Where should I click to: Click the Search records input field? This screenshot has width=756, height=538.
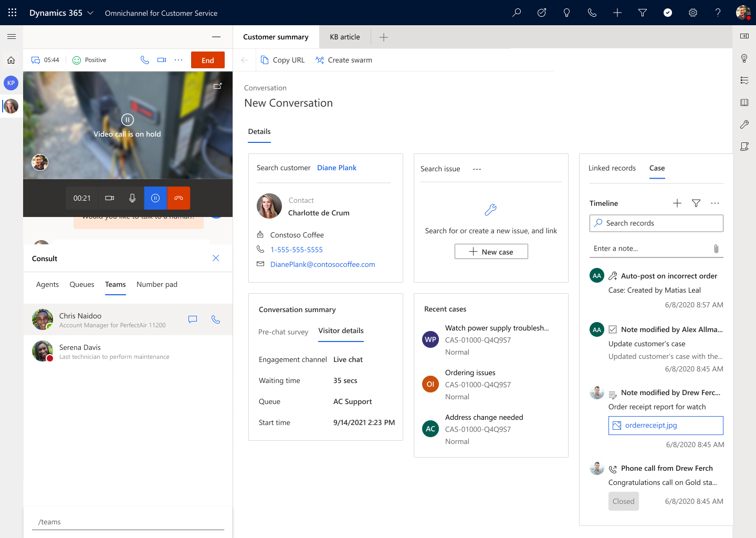tap(656, 223)
